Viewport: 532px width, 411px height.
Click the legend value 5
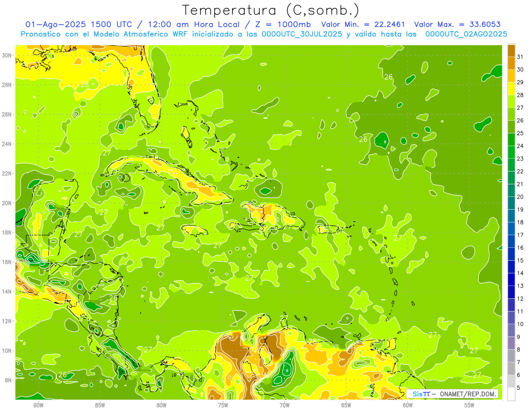click(519, 388)
